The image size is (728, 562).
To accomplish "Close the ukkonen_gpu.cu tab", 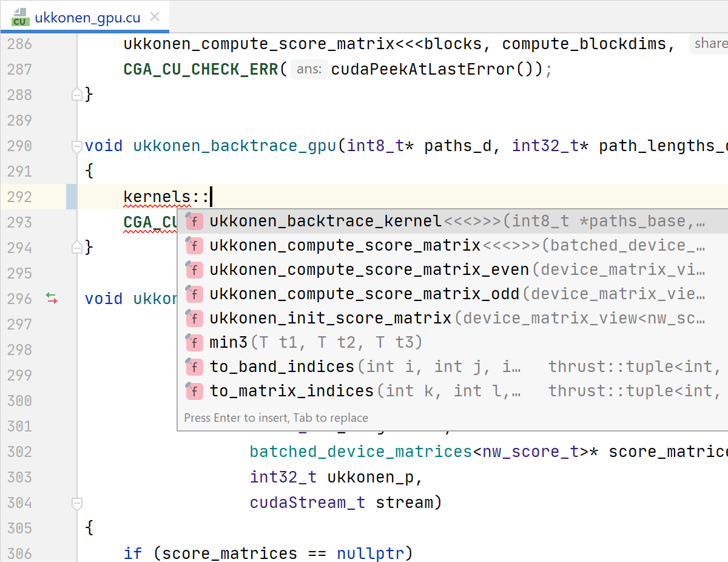I will 155,17.
